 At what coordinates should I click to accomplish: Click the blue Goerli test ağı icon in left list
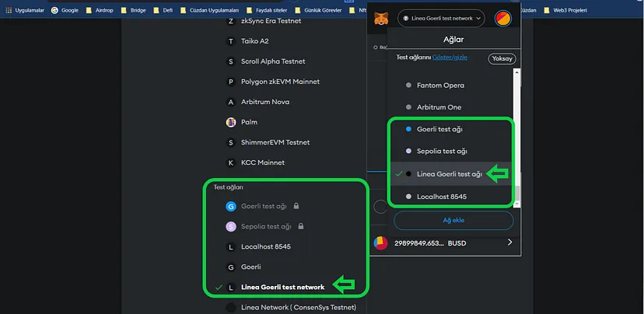[x=230, y=206]
